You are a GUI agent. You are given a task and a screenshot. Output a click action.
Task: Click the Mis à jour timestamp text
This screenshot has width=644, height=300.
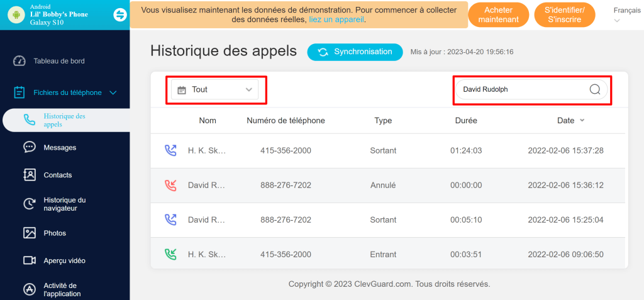pyautogui.click(x=462, y=52)
